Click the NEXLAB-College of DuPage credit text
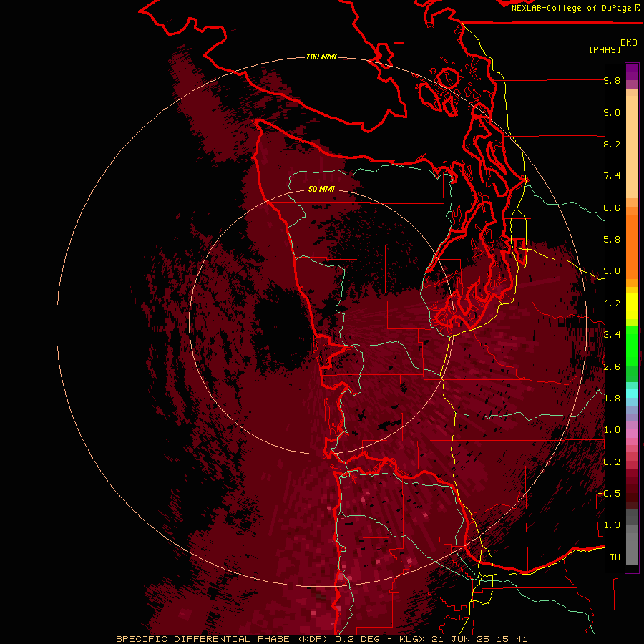 (x=576, y=8)
